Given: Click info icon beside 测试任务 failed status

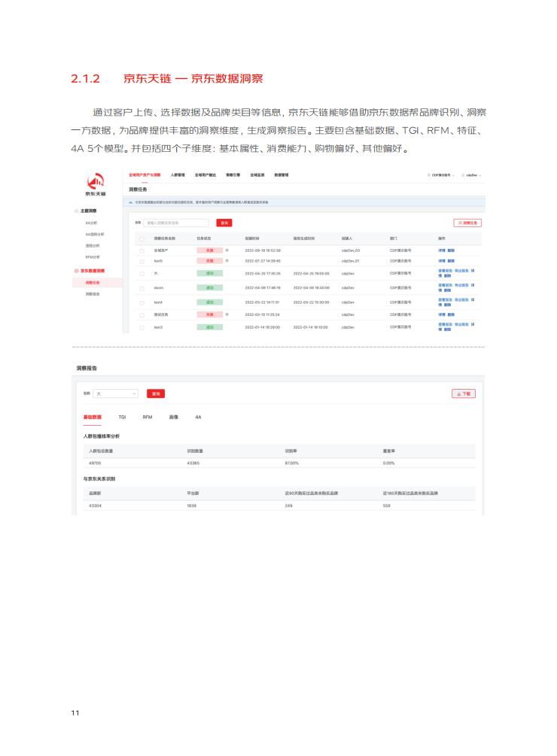Looking at the screenshot, I should tap(227, 314).
